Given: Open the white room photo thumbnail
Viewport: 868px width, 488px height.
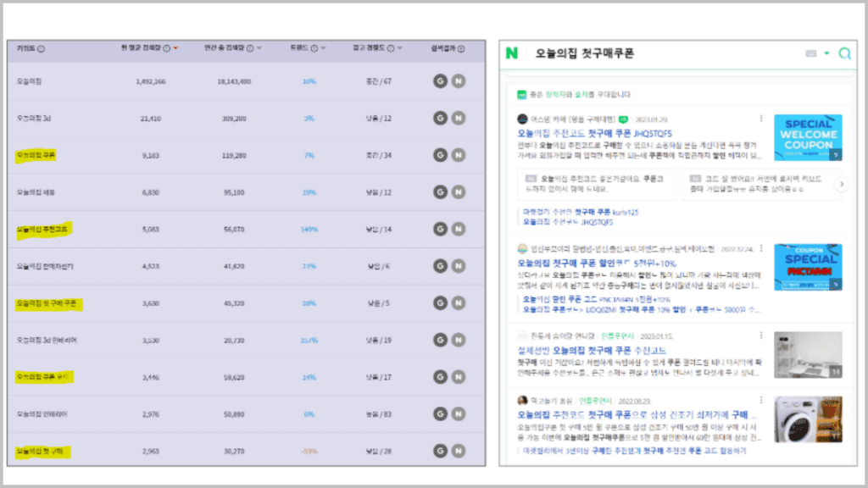Looking at the screenshot, I should [x=808, y=355].
